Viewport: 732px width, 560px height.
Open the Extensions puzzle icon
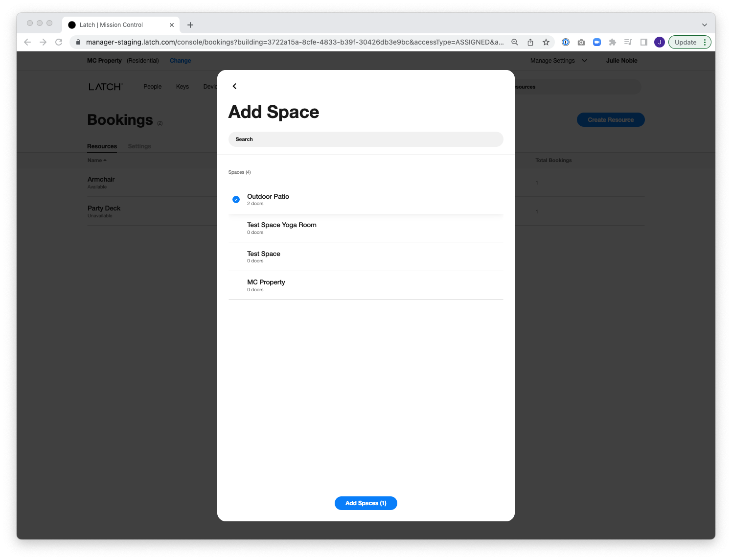(x=613, y=42)
